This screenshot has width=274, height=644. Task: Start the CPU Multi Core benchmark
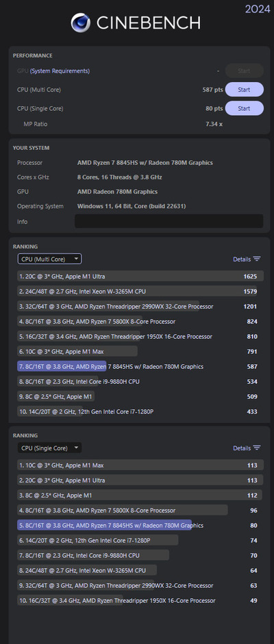click(x=244, y=90)
